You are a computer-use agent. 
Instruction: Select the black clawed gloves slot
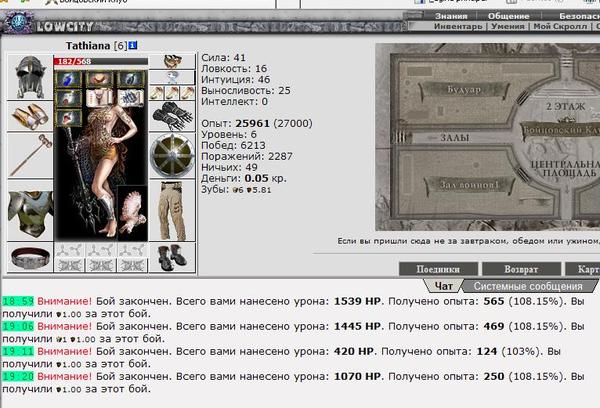pyautogui.click(x=172, y=116)
